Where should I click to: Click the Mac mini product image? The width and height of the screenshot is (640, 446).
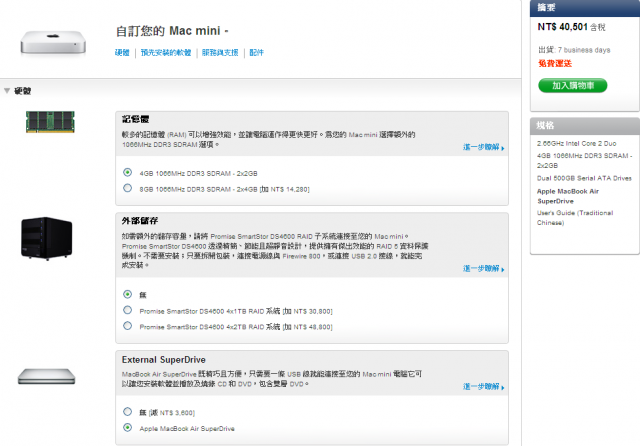pyautogui.click(x=53, y=42)
